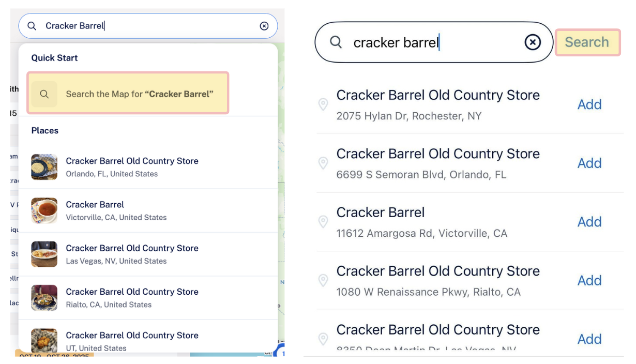Click pin icon beside 6699 S Semoran Blvd

[x=323, y=163]
